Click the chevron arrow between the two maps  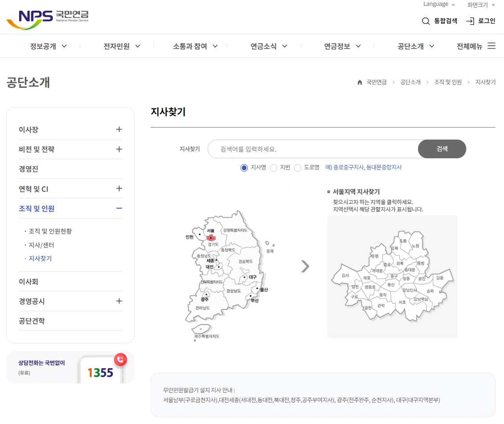pyautogui.click(x=305, y=266)
